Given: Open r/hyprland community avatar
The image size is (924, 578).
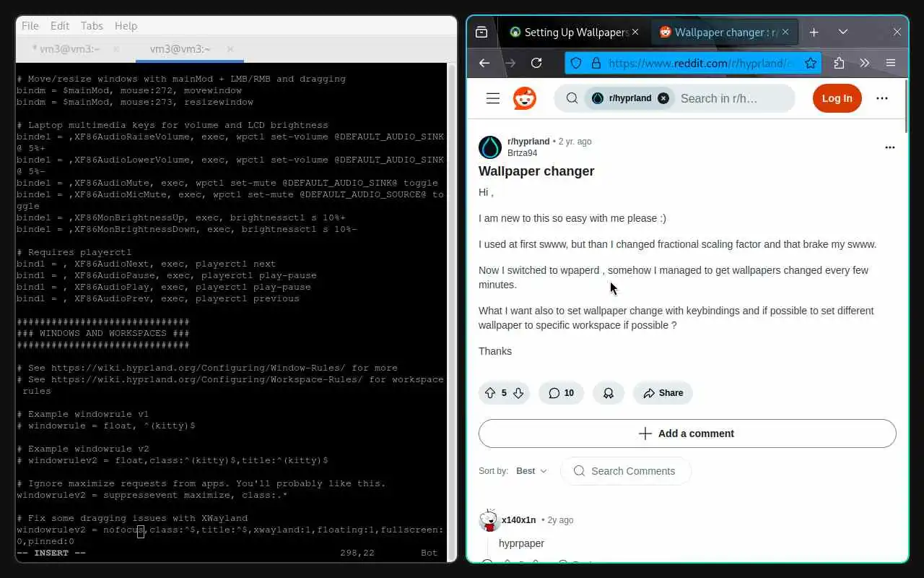Looking at the screenshot, I should pos(490,147).
